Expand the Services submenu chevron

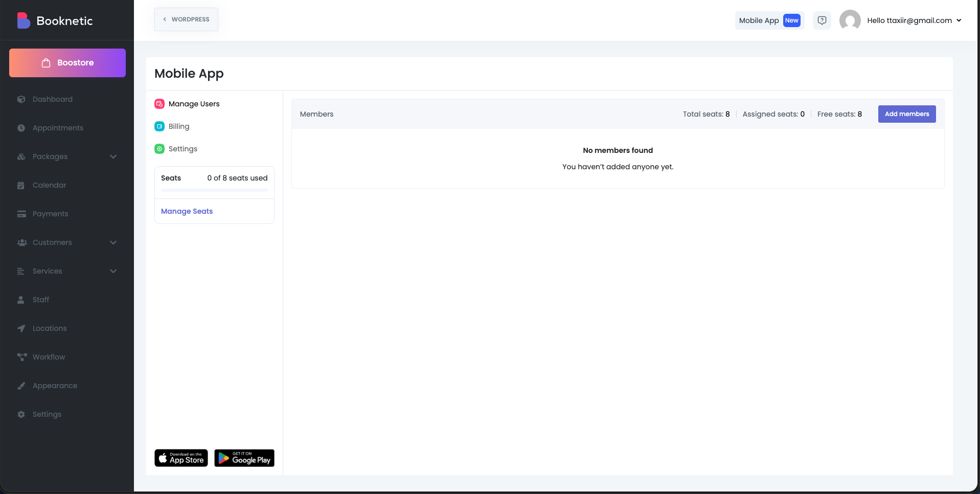pos(113,271)
